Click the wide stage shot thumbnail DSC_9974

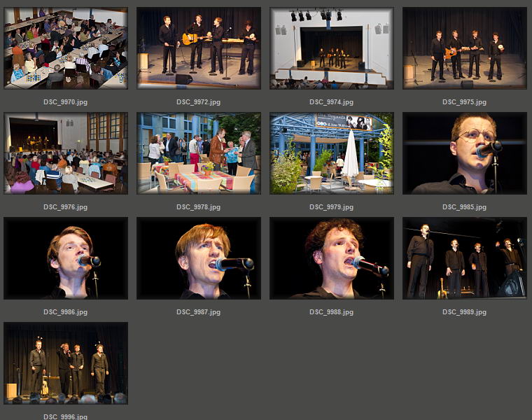[331, 48]
